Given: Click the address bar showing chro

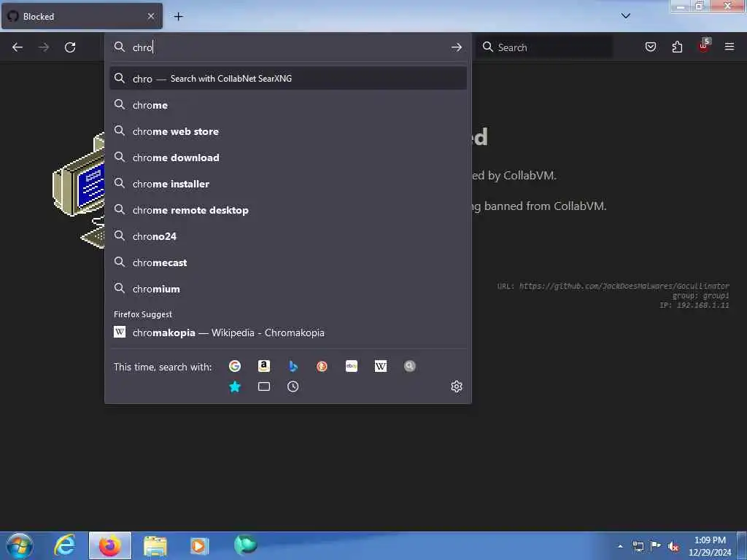Looking at the screenshot, I should click(287, 47).
